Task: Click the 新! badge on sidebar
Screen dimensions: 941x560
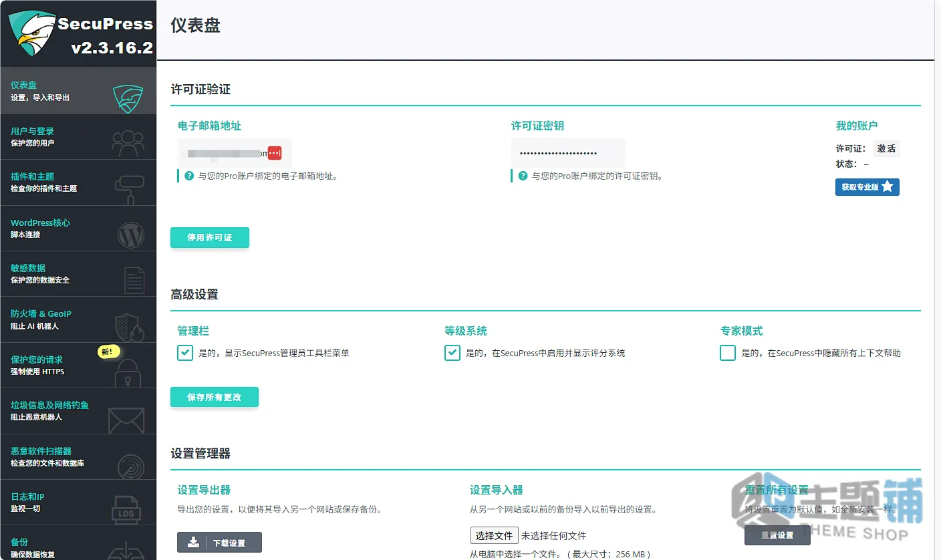Action: pos(108,352)
